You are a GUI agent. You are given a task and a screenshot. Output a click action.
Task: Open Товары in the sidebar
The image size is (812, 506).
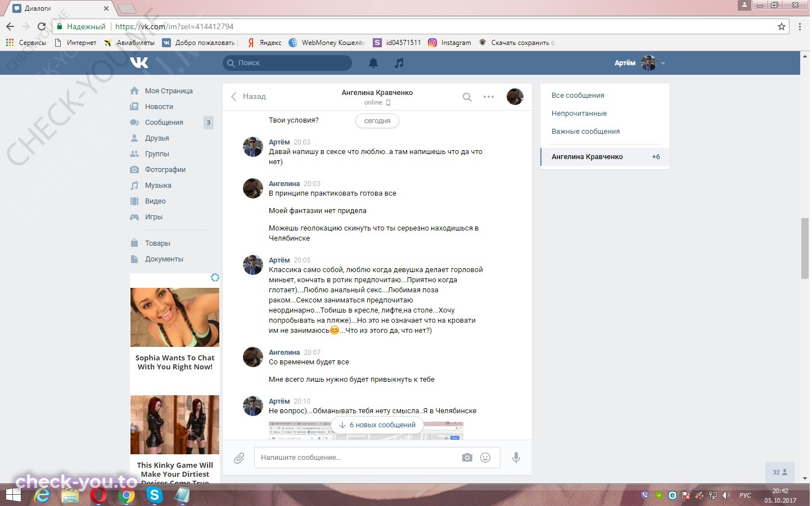click(157, 243)
